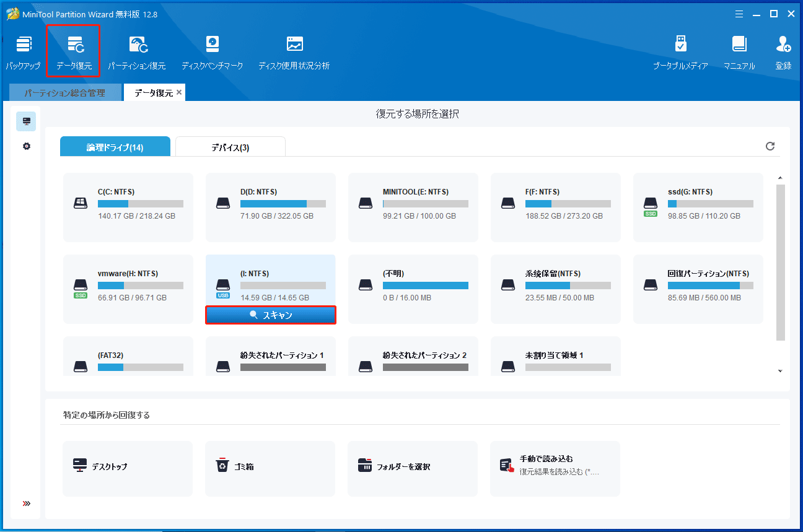Click text 23.55 MB / 50.00 MB
Screen dimensions: 803x532
point(559,298)
